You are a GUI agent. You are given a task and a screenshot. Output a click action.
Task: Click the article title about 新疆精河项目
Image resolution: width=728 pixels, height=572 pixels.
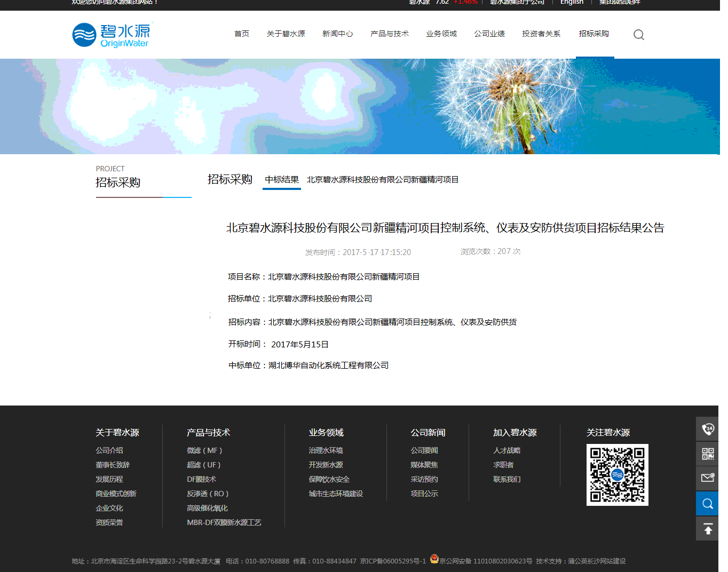pos(445,228)
